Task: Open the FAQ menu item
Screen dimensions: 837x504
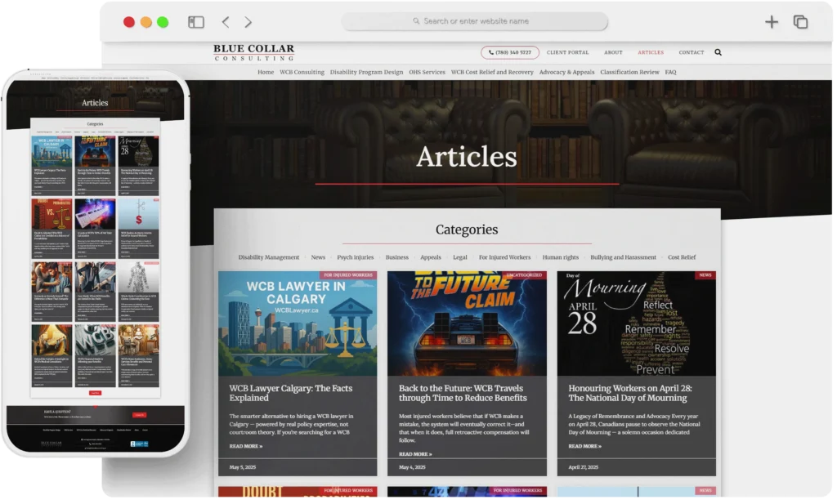Action: [x=670, y=72]
